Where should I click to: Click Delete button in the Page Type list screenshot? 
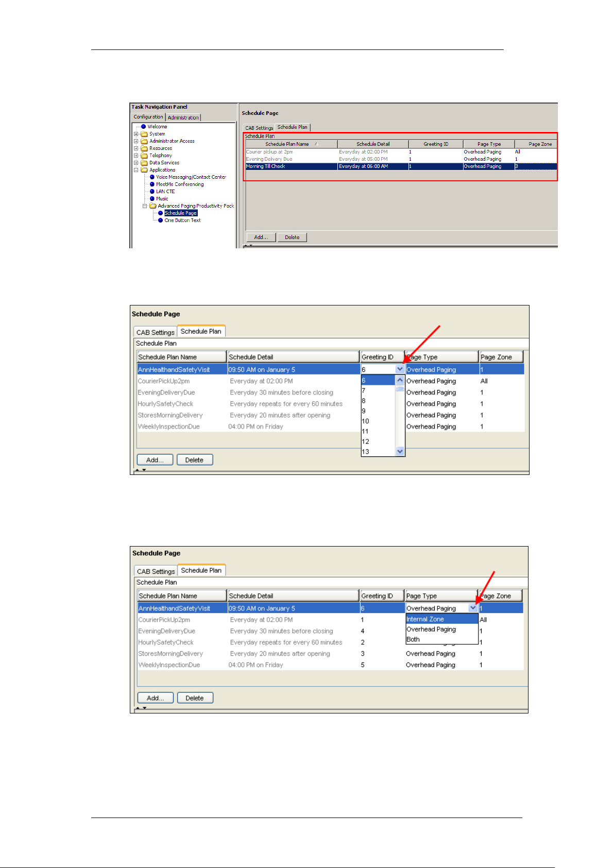pos(195,698)
